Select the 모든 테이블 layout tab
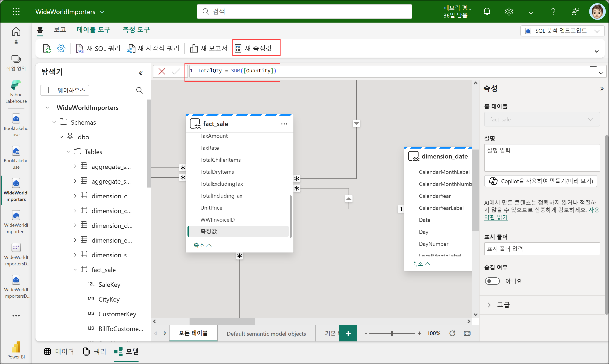 (193, 333)
